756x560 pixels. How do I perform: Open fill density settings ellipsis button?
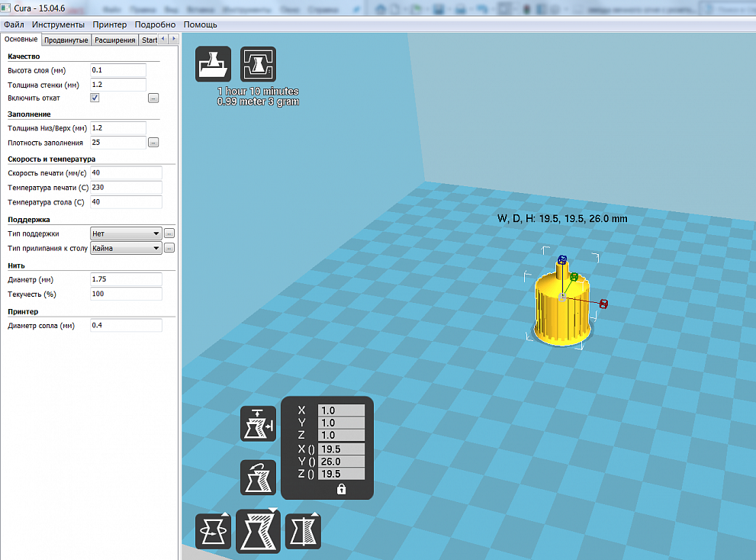pyautogui.click(x=153, y=143)
